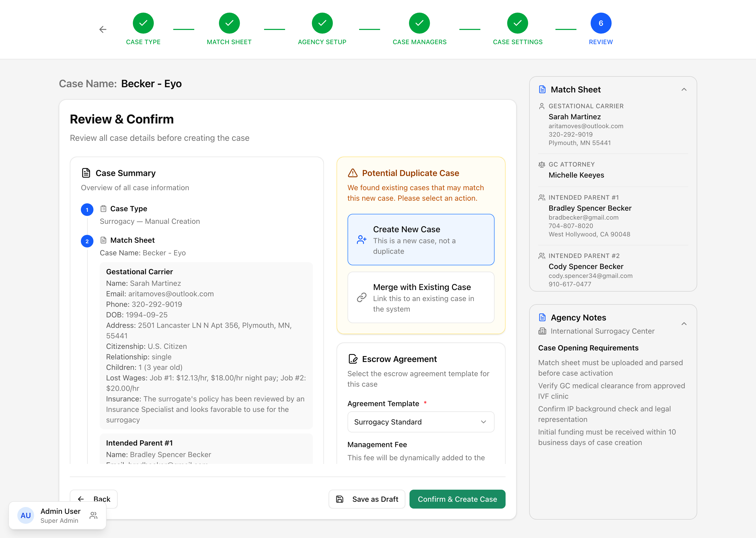Screen dimensions: 756x538
Task: Click Surrogacy — Manual Creation text
Action: [150, 221]
